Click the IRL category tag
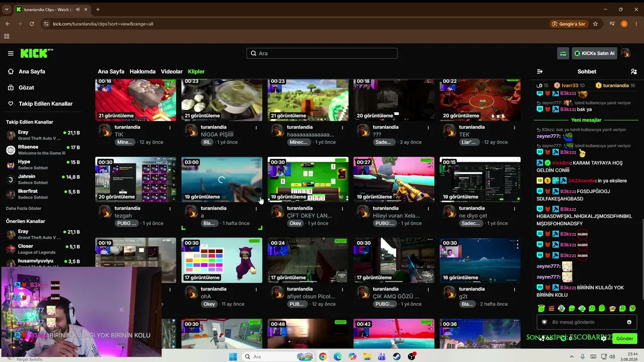This screenshot has height=362, width=644. 207,142
